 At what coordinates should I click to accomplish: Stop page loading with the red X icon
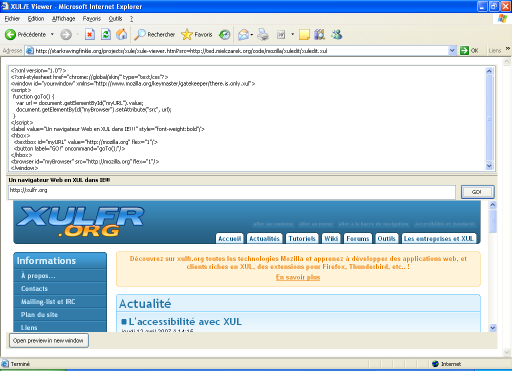click(90, 34)
